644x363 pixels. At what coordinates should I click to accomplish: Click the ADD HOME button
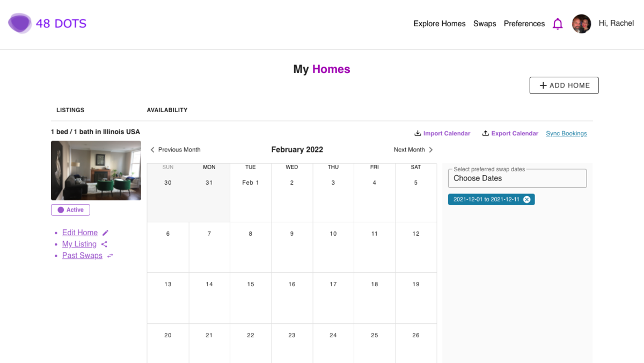click(x=564, y=85)
